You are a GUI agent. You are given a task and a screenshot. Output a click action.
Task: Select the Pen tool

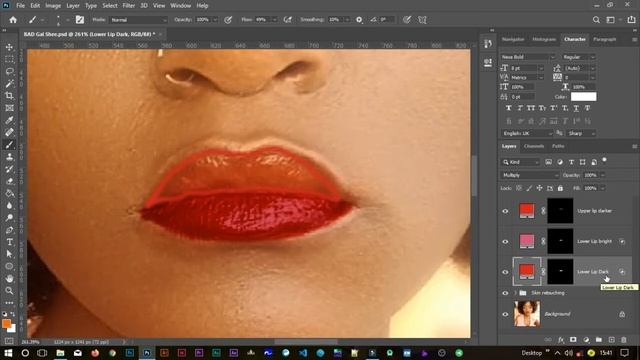[9, 230]
